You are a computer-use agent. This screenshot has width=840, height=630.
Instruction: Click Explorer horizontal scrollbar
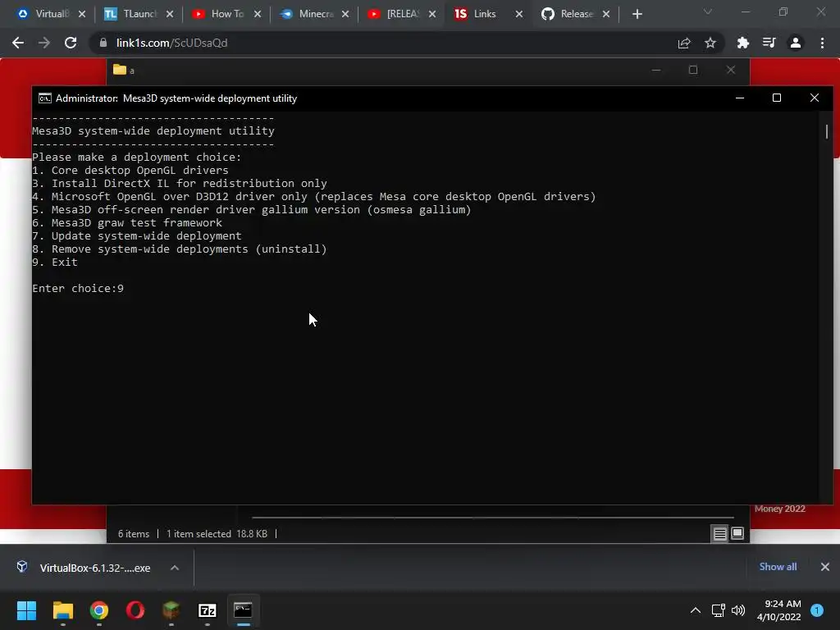(x=493, y=518)
